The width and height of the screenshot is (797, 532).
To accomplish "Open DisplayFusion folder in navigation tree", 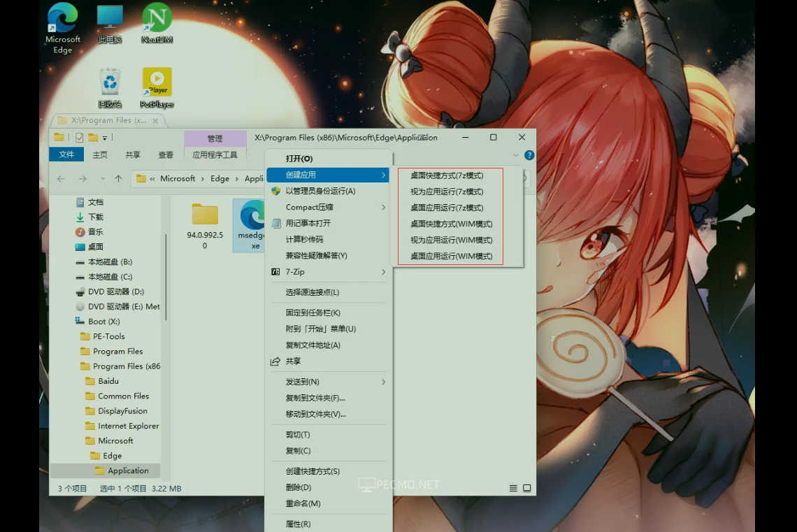I will (x=122, y=411).
